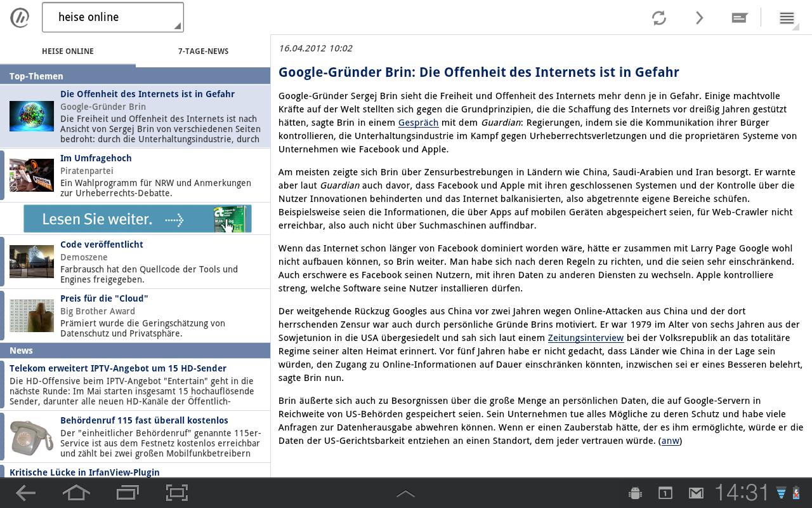Return home via the home icon

coord(75,493)
